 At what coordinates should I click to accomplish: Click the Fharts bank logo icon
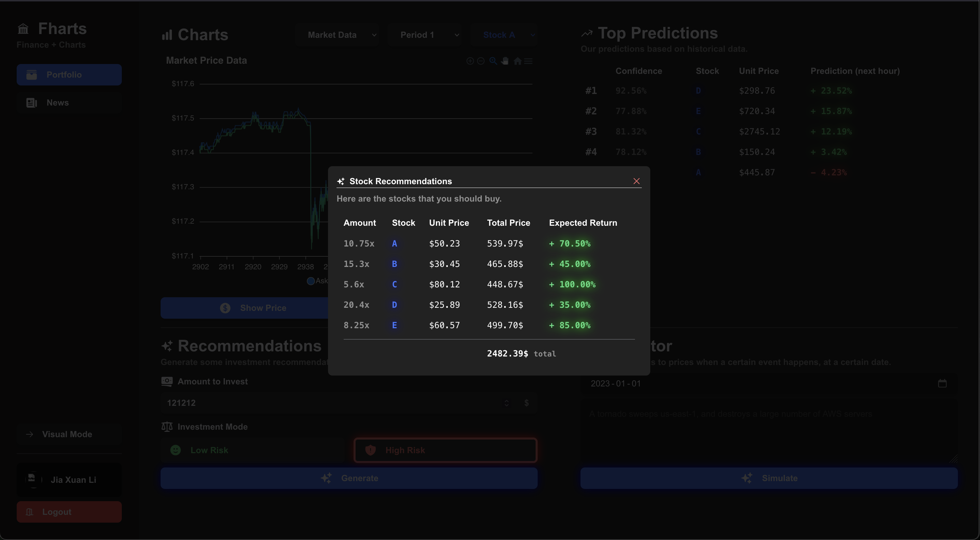(23, 29)
